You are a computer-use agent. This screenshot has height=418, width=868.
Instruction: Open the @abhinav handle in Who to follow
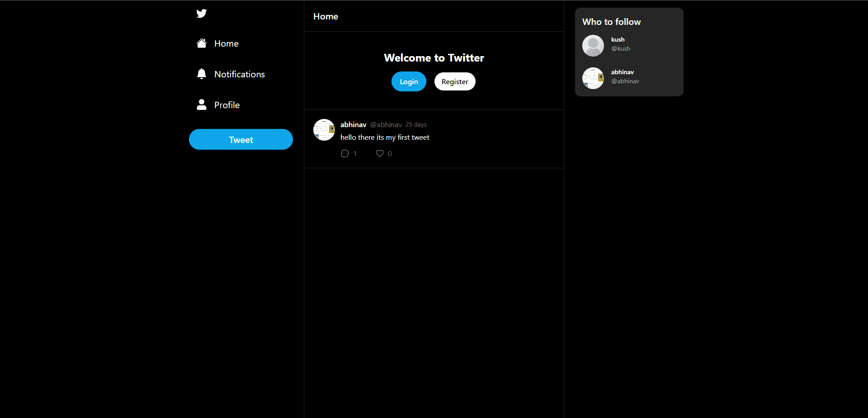click(625, 81)
